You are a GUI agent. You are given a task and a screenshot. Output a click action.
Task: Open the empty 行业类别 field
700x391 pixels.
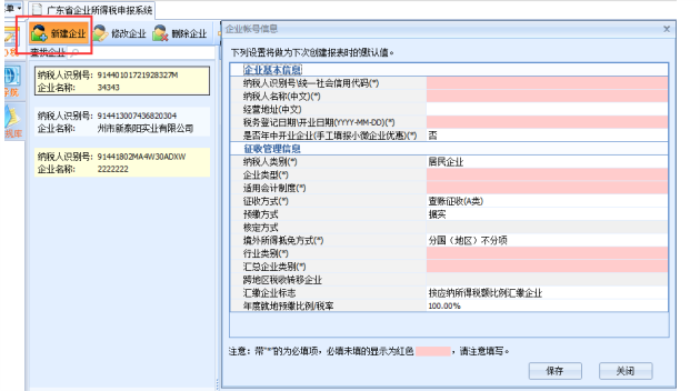point(547,254)
